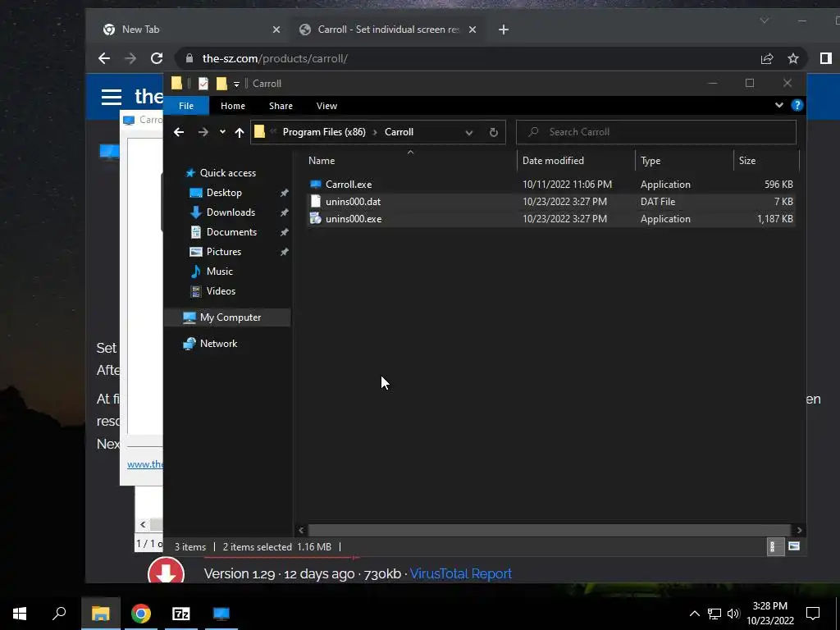This screenshot has width=840, height=630.
Task: Click New folder icon in title toolbar
Action: click(221, 84)
